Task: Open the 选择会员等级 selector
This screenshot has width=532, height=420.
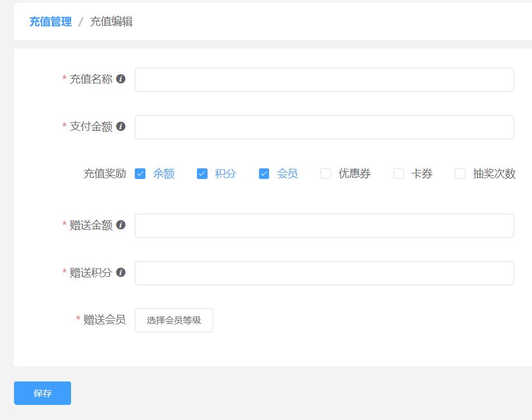Action: click(x=174, y=320)
